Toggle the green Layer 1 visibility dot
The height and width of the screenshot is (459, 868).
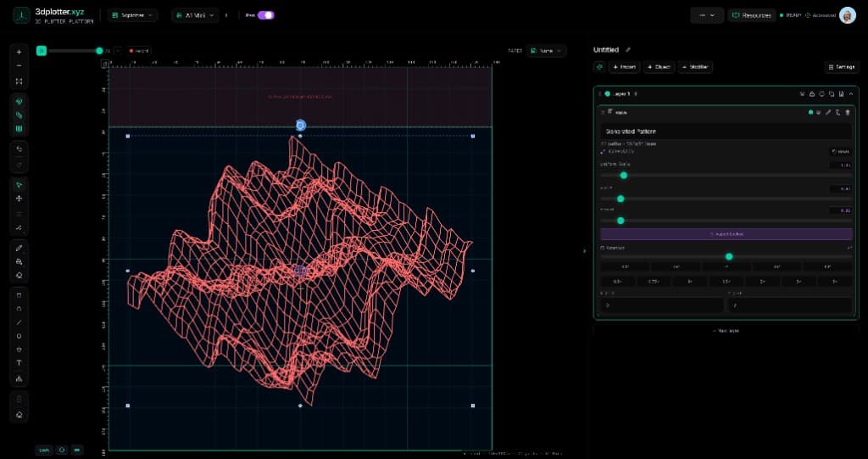pos(607,94)
